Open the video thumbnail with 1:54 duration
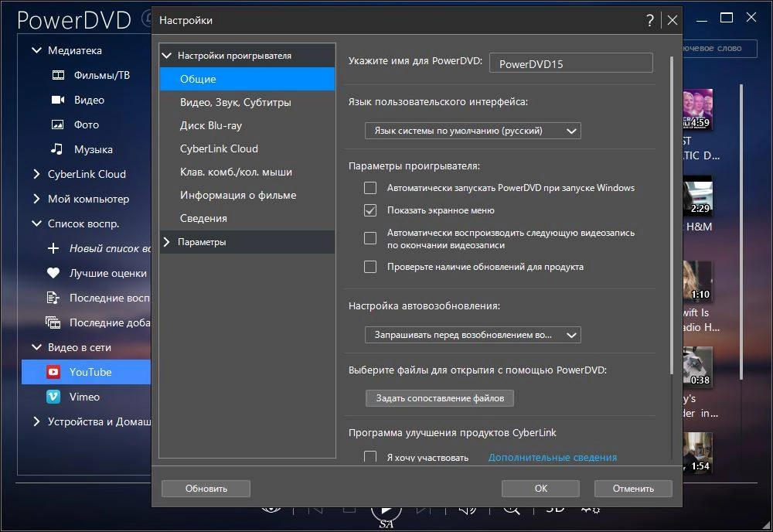 697,452
